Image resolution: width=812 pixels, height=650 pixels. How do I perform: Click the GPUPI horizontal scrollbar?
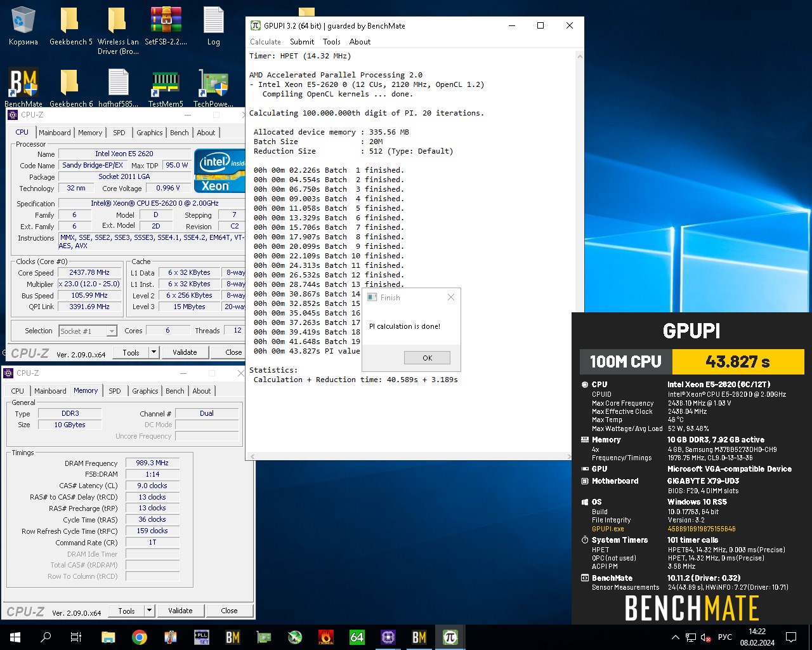click(410, 456)
